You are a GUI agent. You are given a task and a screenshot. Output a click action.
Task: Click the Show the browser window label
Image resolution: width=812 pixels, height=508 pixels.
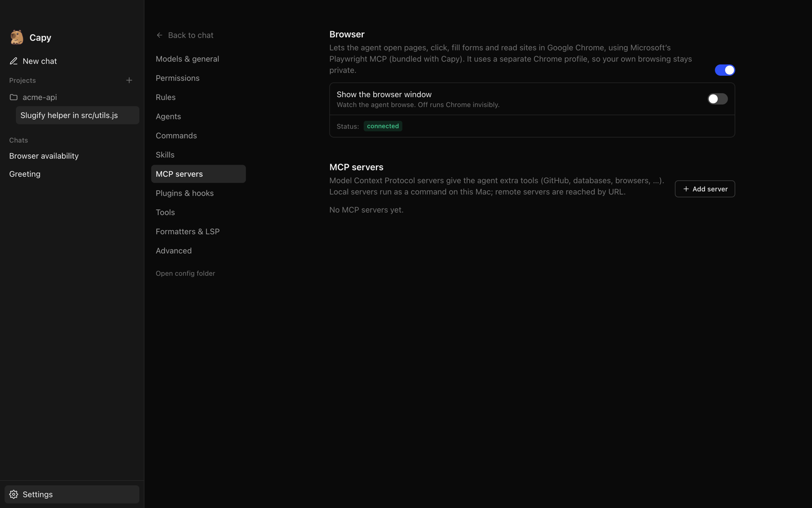click(384, 94)
